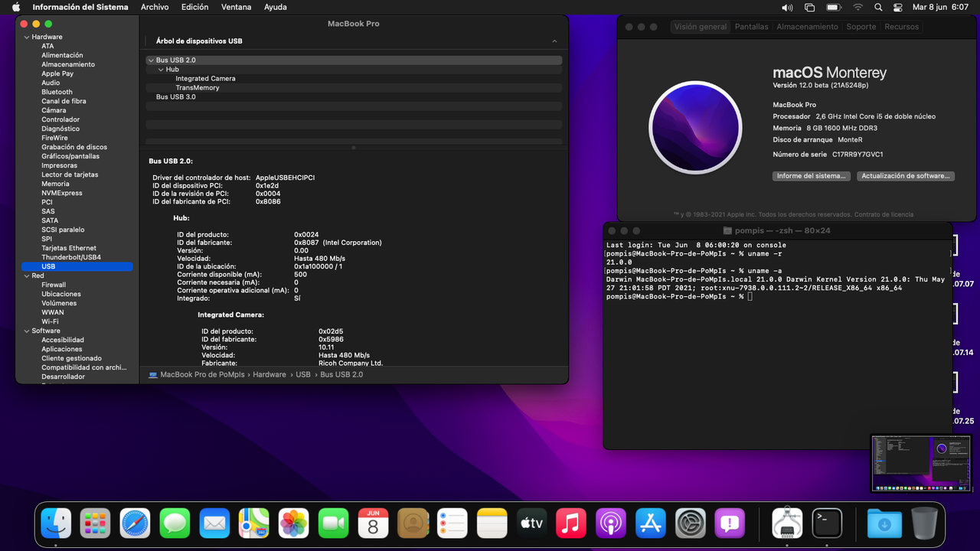Viewport: 980px width, 551px height.
Task: Select the Visión general tab
Action: 700,27
